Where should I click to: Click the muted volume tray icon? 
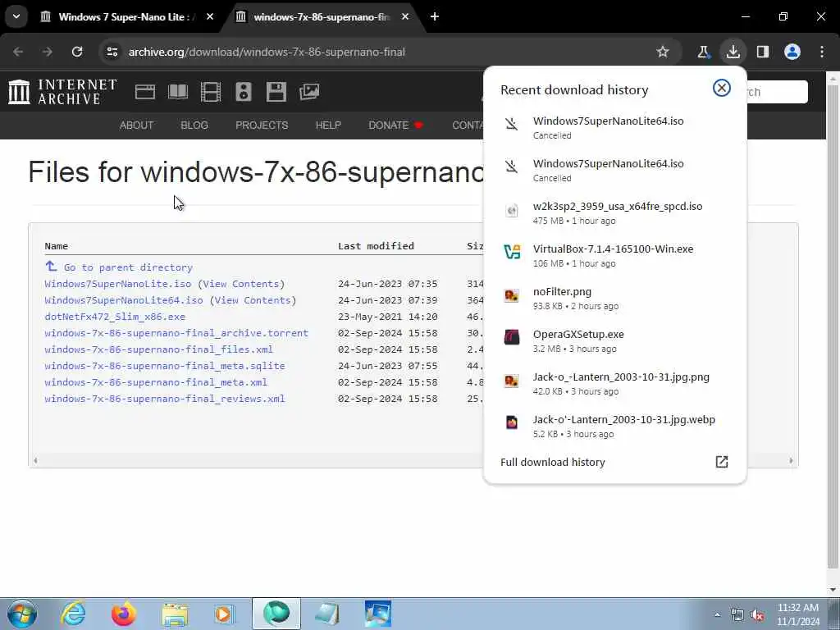coord(757,615)
